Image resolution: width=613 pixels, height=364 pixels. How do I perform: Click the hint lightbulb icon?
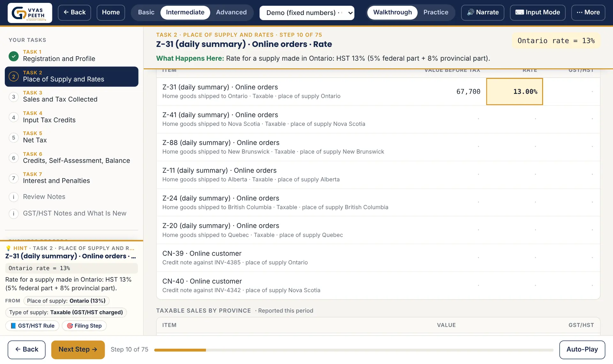click(8, 248)
